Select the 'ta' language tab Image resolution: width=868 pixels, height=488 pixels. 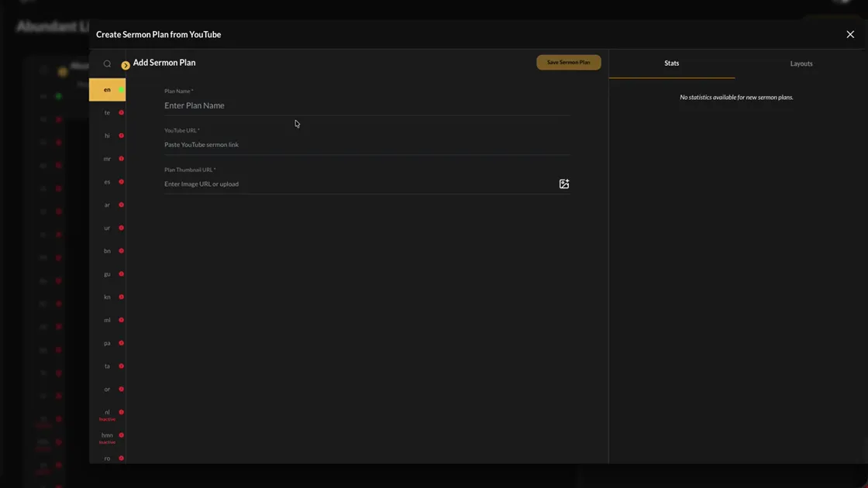(x=108, y=366)
